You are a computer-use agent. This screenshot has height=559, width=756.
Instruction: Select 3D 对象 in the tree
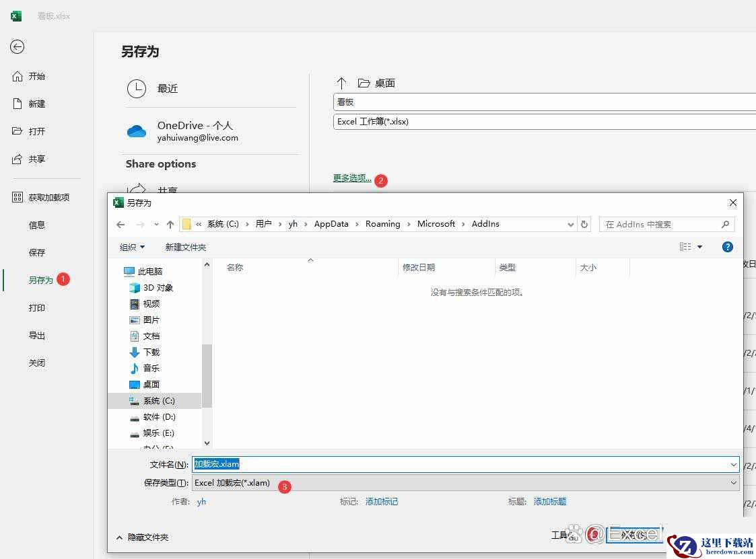click(151, 288)
